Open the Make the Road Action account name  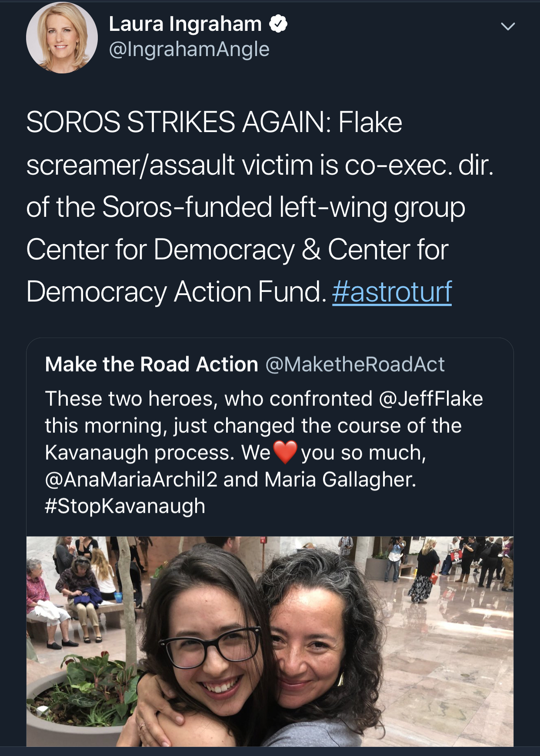[x=151, y=364]
